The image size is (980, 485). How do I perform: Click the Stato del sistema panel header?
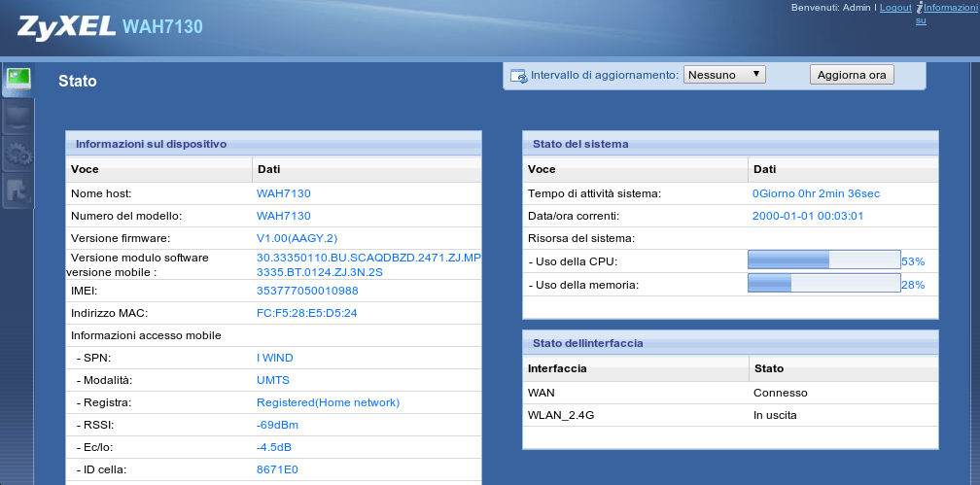tap(731, 144)
